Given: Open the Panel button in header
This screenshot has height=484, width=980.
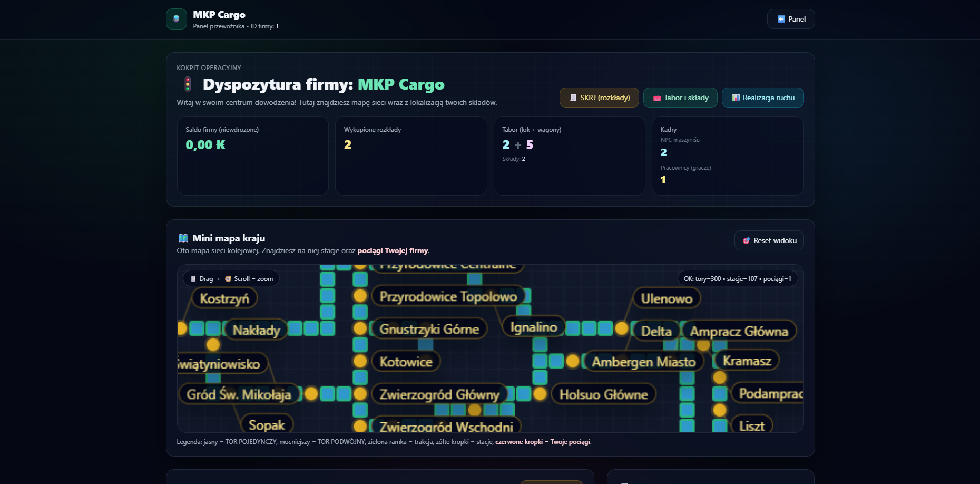Looking at the screenshot, I should click(791, 19).
